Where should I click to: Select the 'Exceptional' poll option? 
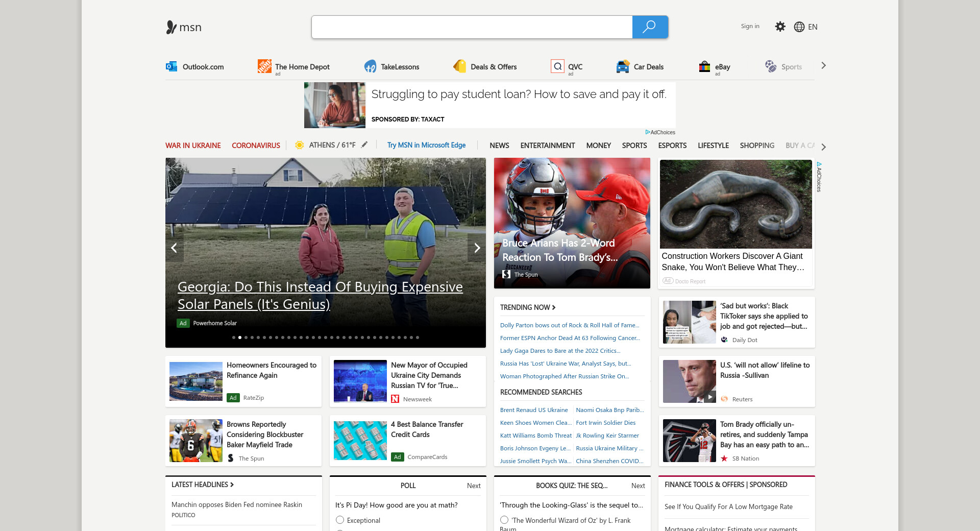(x=340, y=520)
